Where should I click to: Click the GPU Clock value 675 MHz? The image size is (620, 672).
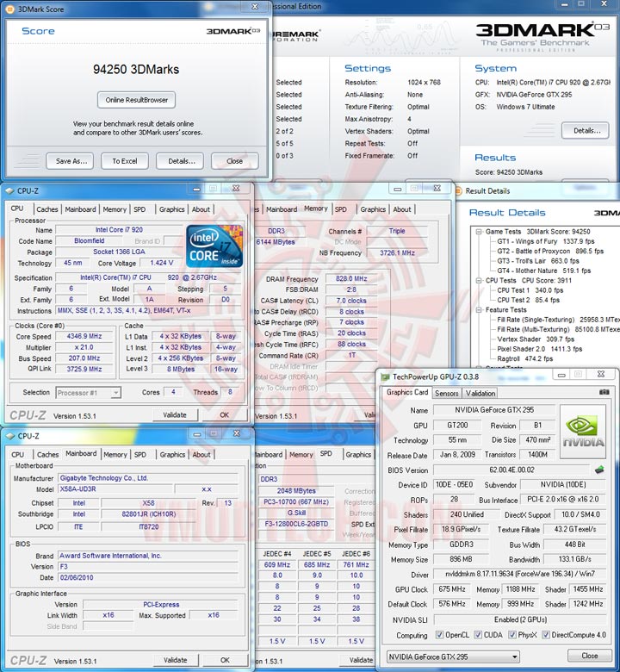click(x=452, y=589)
